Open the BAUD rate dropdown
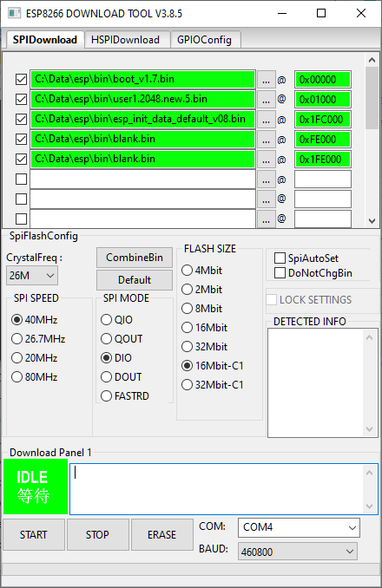382x588 pixels. pyautogui.click(x=298, y=552)
